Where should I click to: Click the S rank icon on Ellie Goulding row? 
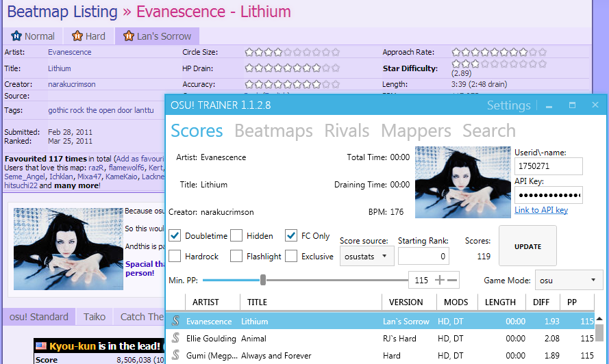175,338
